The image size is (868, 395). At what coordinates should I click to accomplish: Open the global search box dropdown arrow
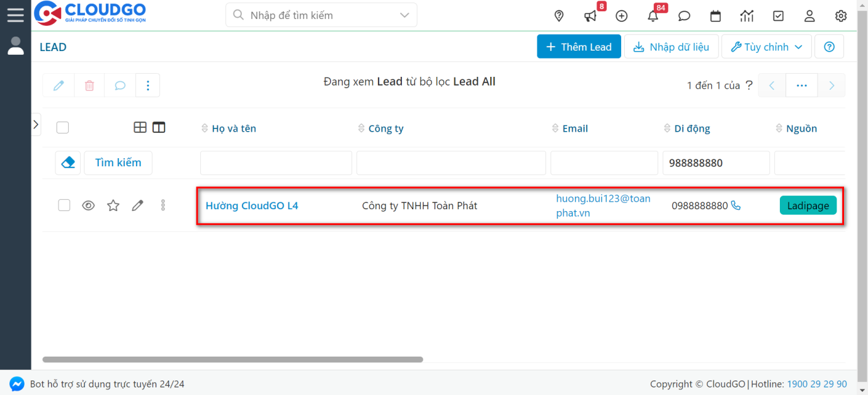pyautogui.click(x=404, y=15)
